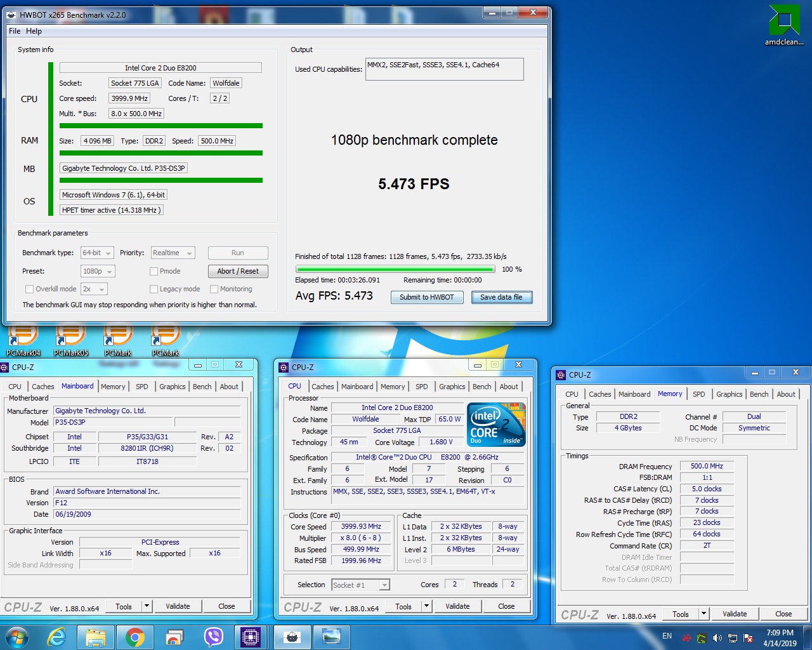Click BIOS Version value F12
Screen dimensions: 812x650
pos(147,503)
